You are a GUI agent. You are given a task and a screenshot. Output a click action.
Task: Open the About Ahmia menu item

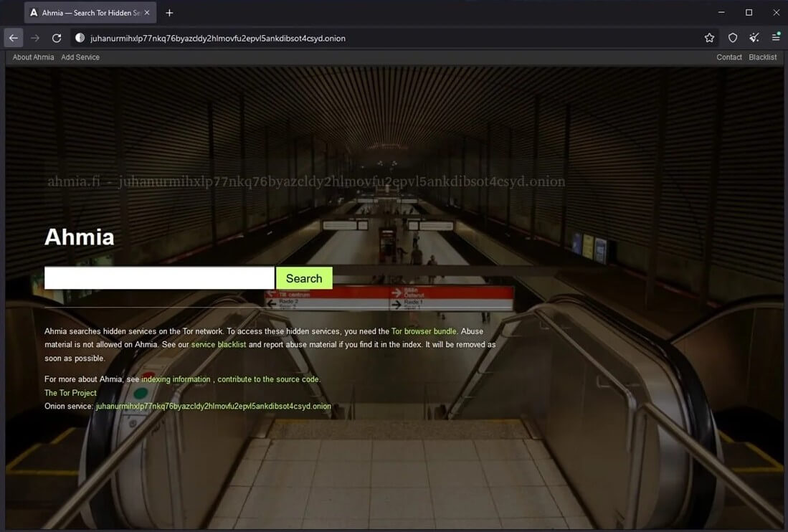[x=32, y=57]
